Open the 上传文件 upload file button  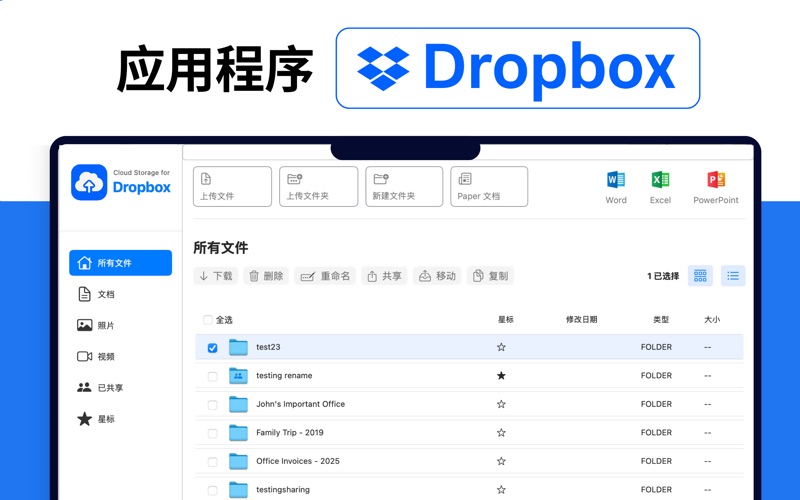tap(232, 187)
